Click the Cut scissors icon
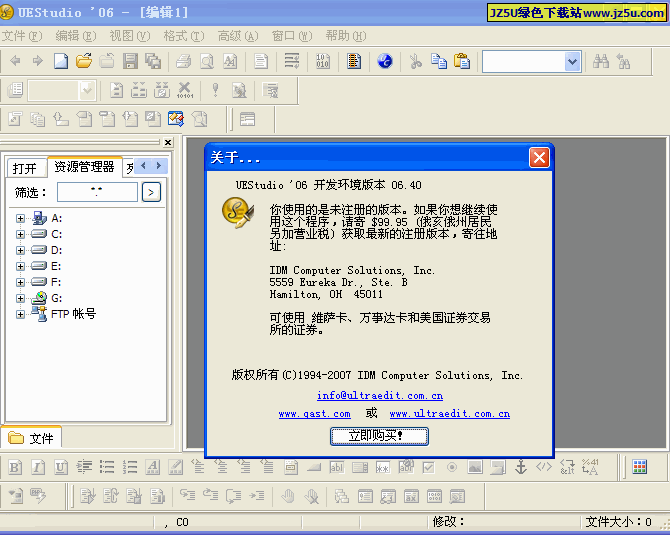The height and width of the screenshot is (535, 670). click(415, 61)
